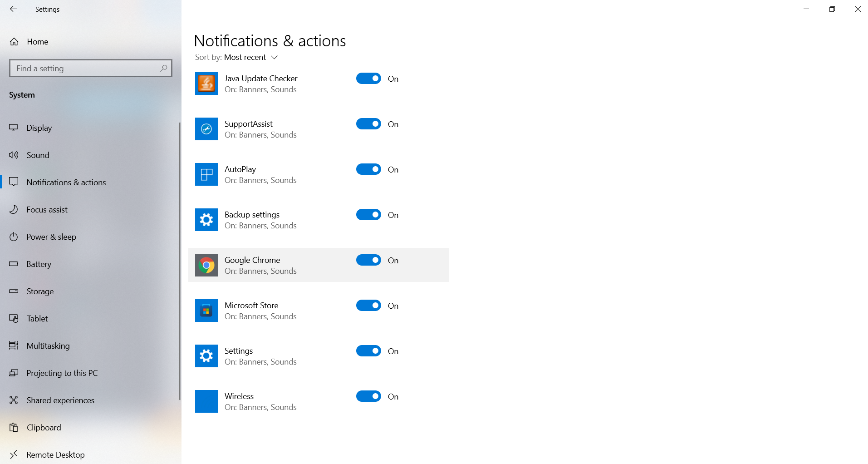The height and width of the screenshot is (464, 868).
Task: Disable Google Chrome notifications toggle
Action: 368,260
